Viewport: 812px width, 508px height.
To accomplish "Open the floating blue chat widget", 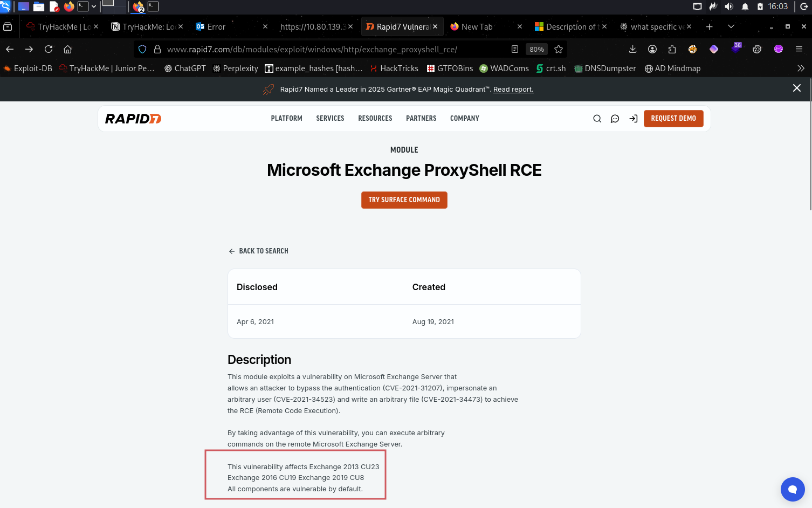I will point(792,489).
